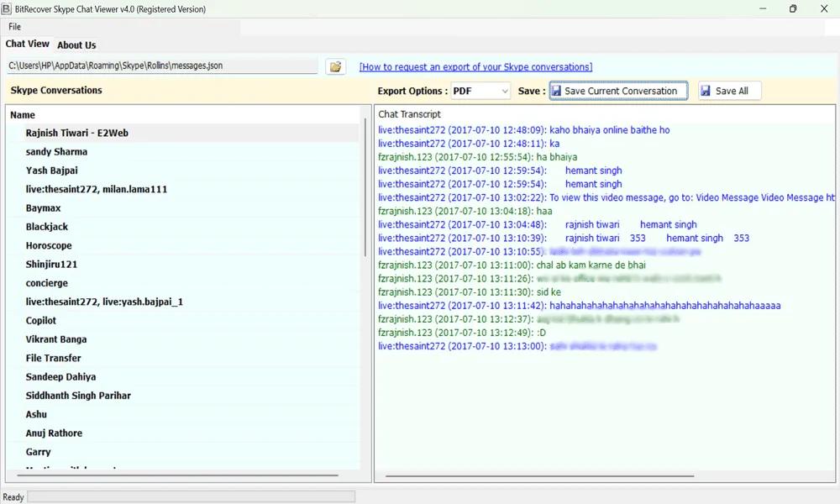The image size is (840, 504).
Task: Open the File menu
Action: coord(15,27)
